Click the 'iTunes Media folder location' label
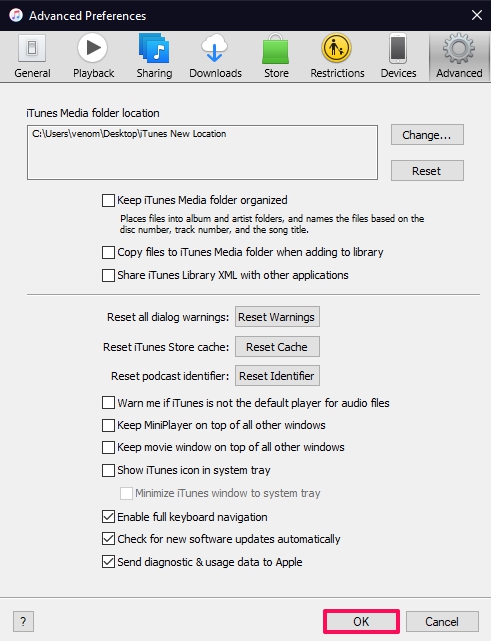This screenshot has width=491, height=641. (93, 113)
